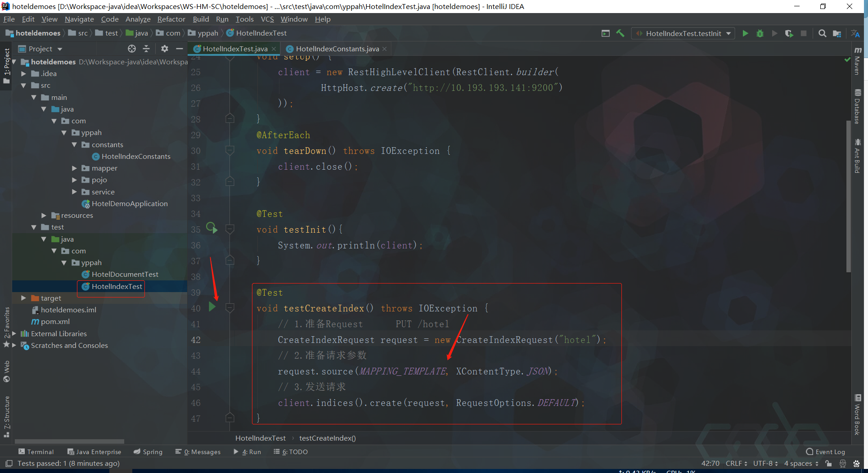Expand the mapper package
The width and height of the screenshot is (868, 473).
pyautogui.click(x=74, y=168)
